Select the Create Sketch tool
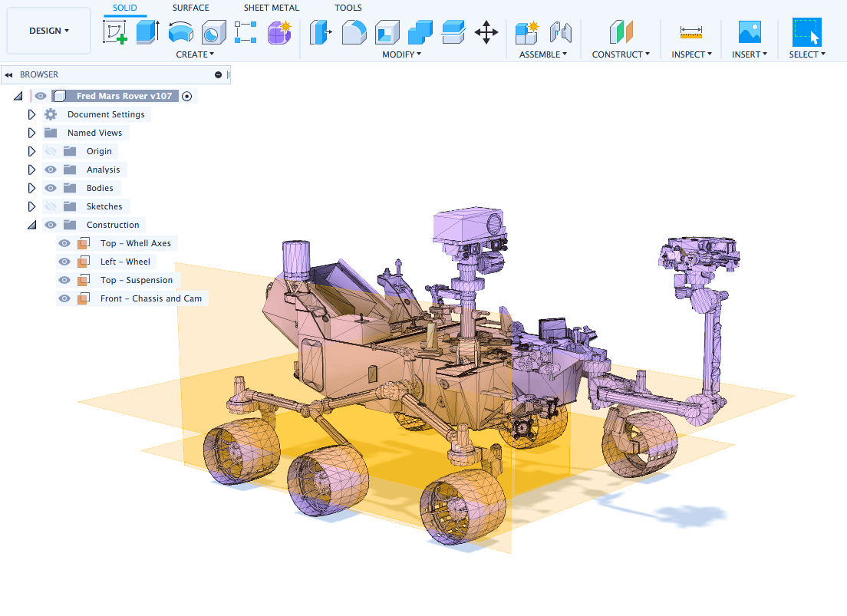This screenshot has width=847, height=616. click(x=115, y=32)
